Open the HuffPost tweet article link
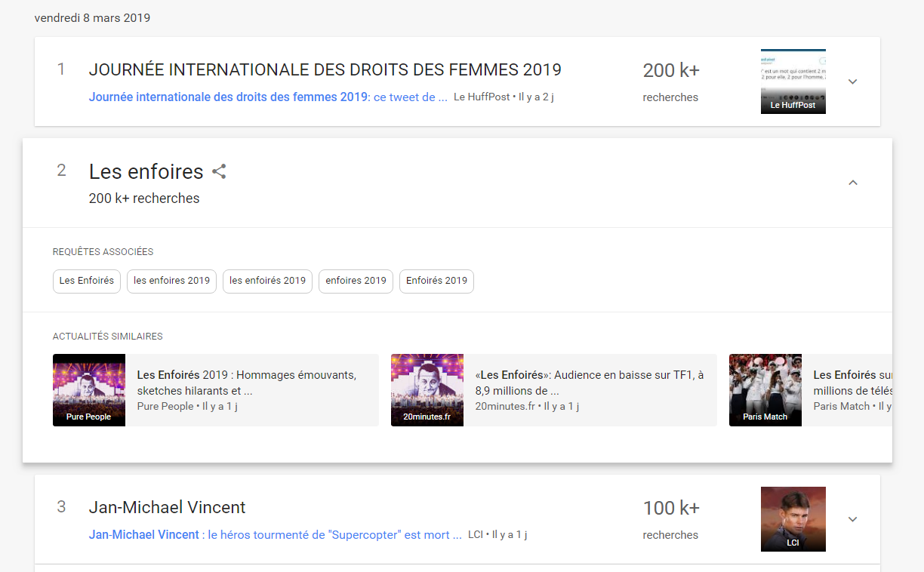Image resolution: width=924 pixels, height=572 pixels. tap(268, 97)
